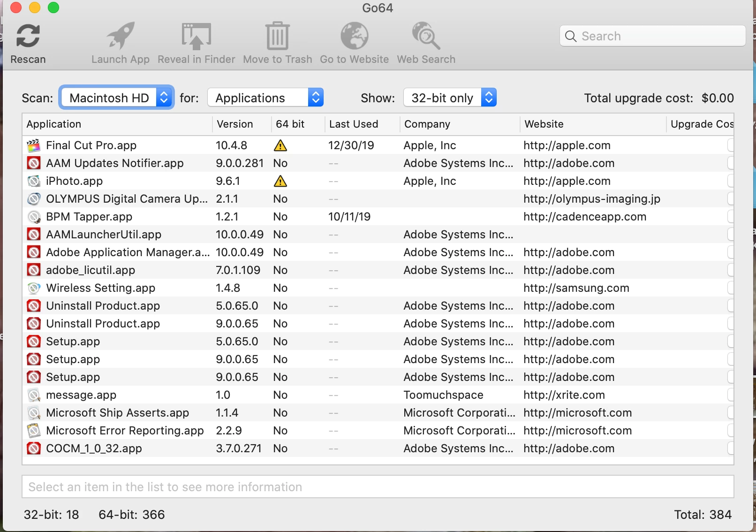Select the Wireless Setting.app row

pyautogui.click(x=378, y=288)
